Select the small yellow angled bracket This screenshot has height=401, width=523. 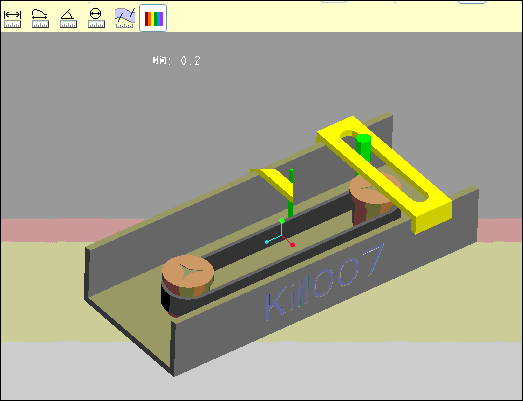point(277,182)
